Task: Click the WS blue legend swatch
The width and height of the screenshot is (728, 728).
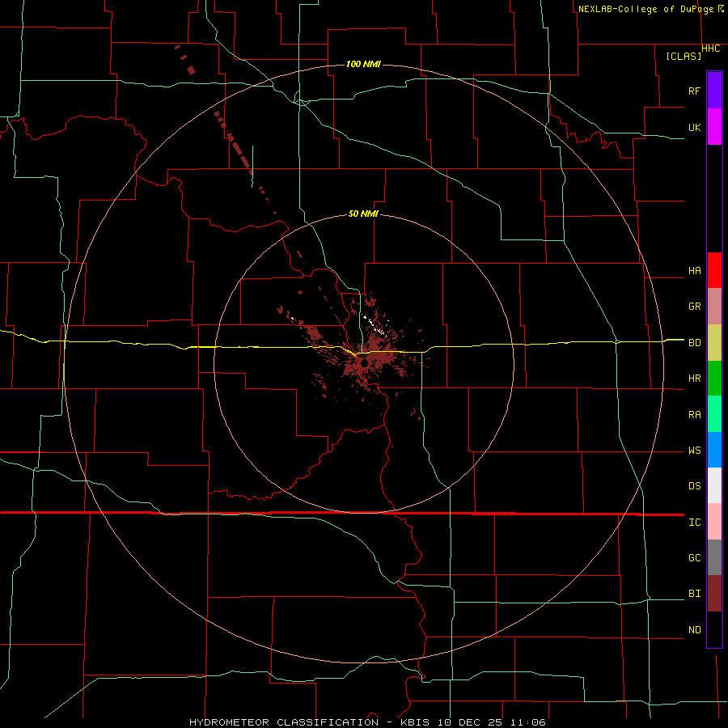Action: (714, 450)
